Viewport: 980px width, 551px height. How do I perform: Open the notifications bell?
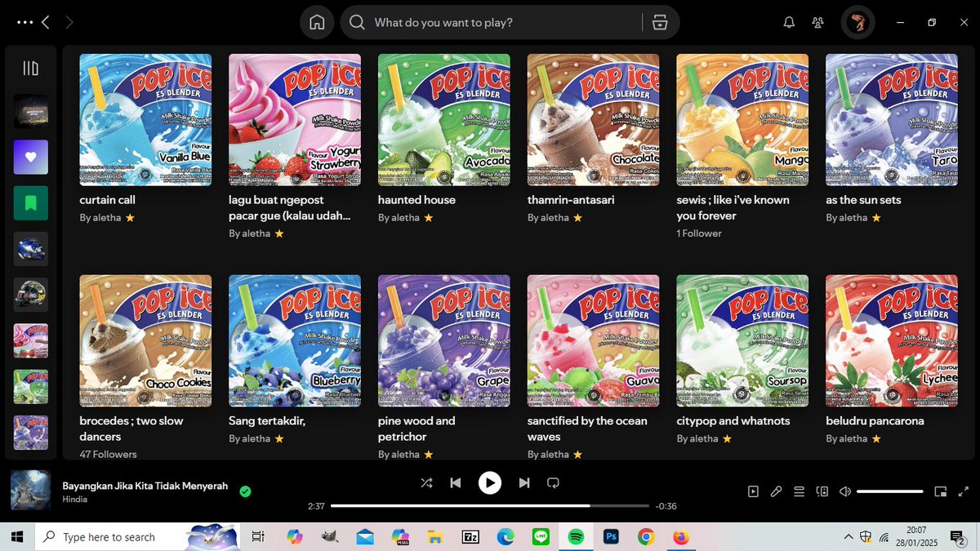pyautogui.click(x=789, y=23)
